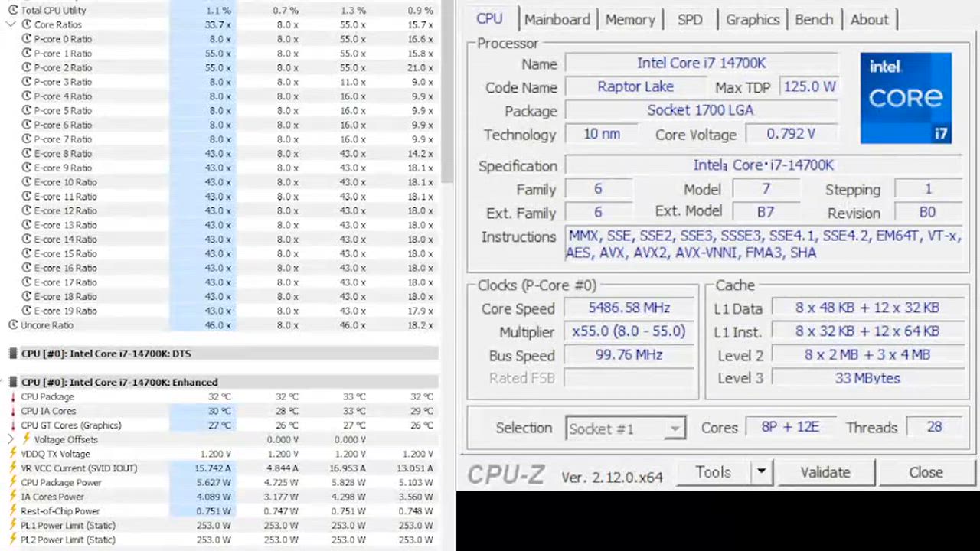Click the Uncore Ratio clock icon

tap(13, 325)
